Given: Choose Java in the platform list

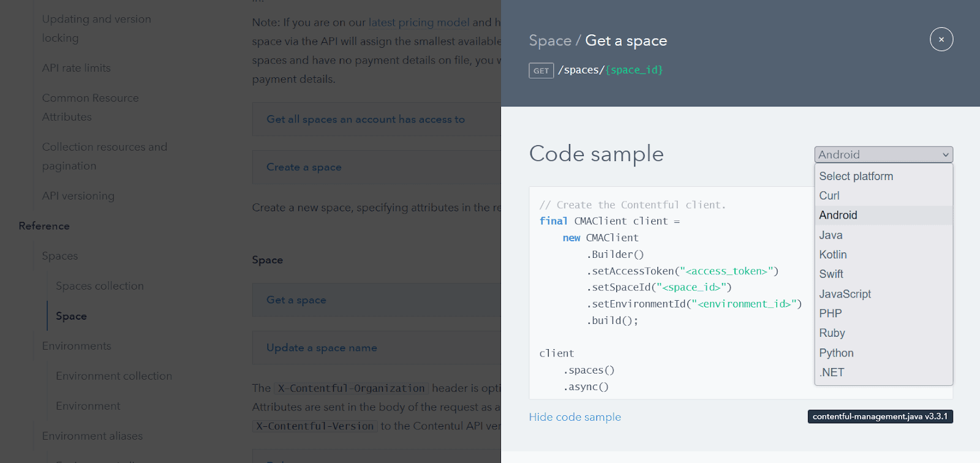Looking at the screenshot, I should tap(831, 235).
